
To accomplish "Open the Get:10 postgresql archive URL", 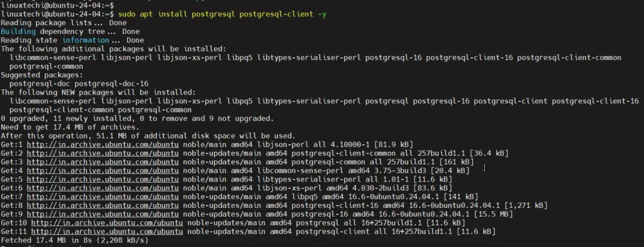I will [107, 222].
